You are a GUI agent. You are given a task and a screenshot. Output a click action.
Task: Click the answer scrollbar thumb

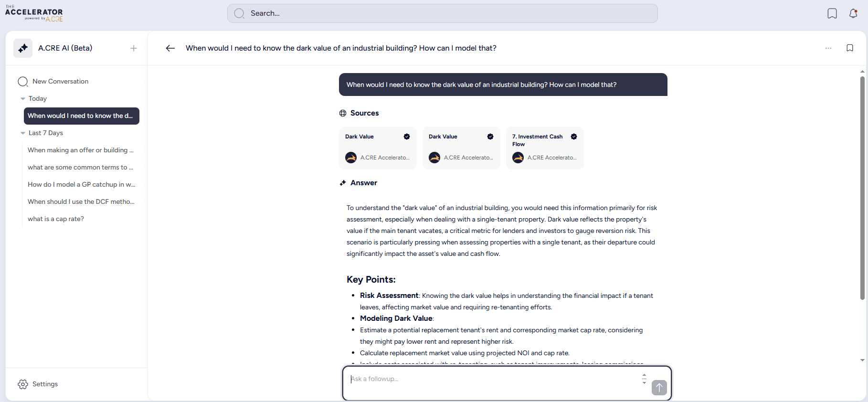tap(862, 187)
